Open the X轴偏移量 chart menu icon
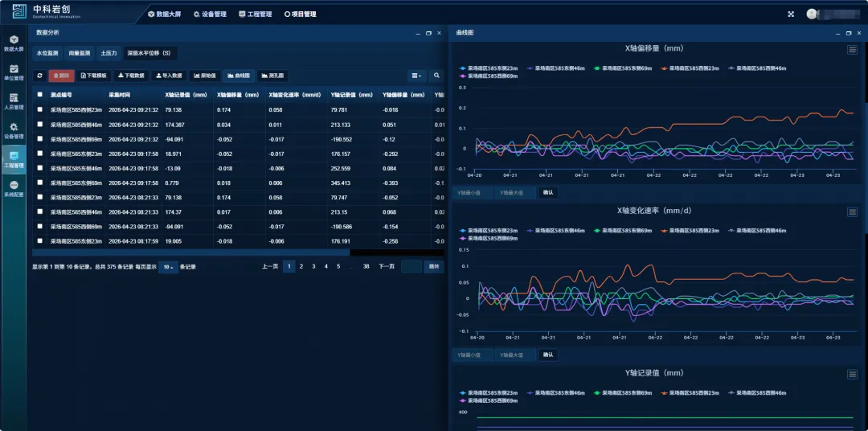 pos(852,50)
